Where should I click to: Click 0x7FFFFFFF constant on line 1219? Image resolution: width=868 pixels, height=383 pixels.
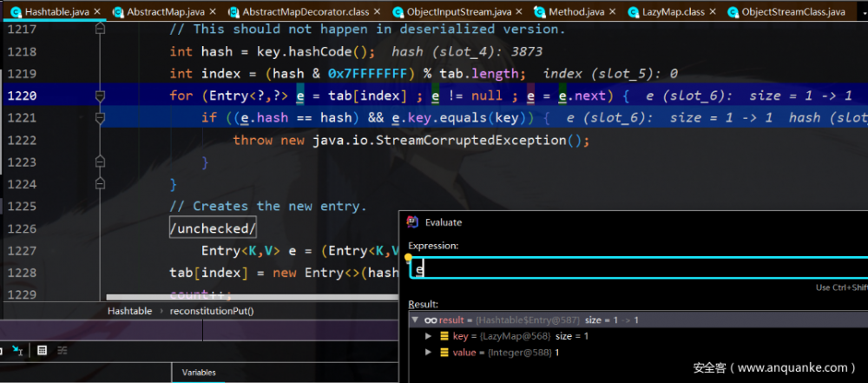[x=367, y=74]
